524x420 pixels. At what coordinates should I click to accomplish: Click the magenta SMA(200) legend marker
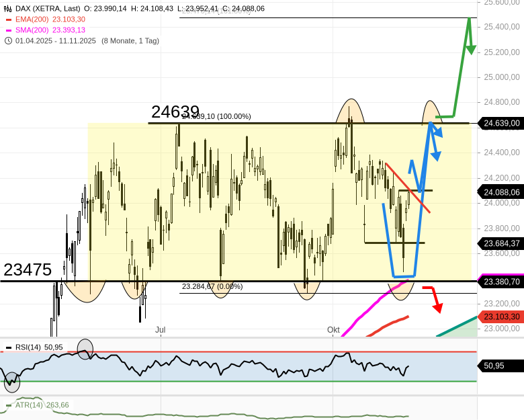pos(8,30)
